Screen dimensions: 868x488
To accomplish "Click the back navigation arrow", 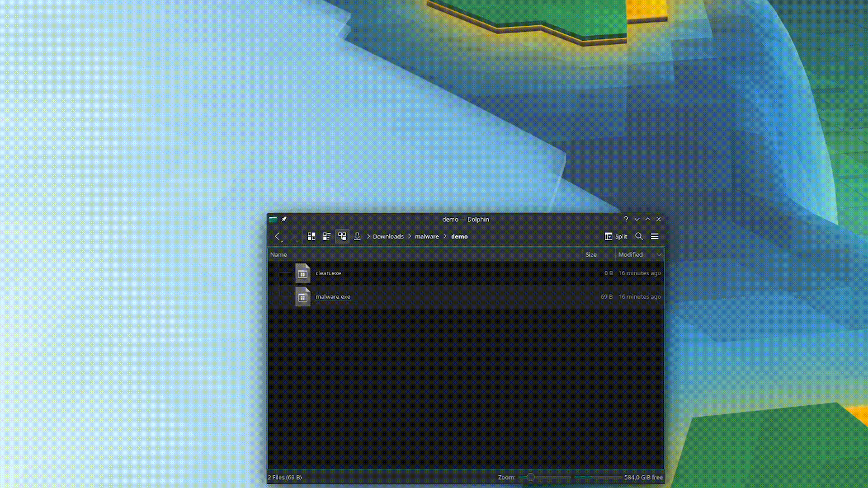I will [278, 236].
